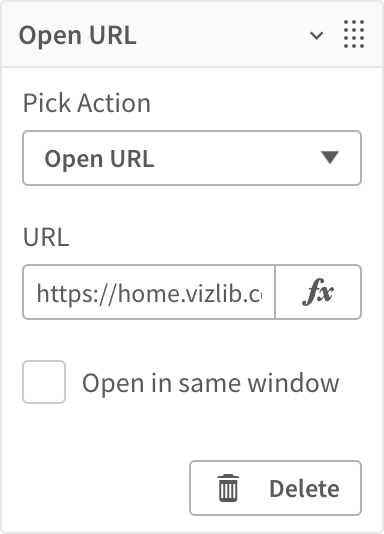The image size is (384, 534).
Task: Select the 'Open URL' dropdown value text
Action: 99,159
